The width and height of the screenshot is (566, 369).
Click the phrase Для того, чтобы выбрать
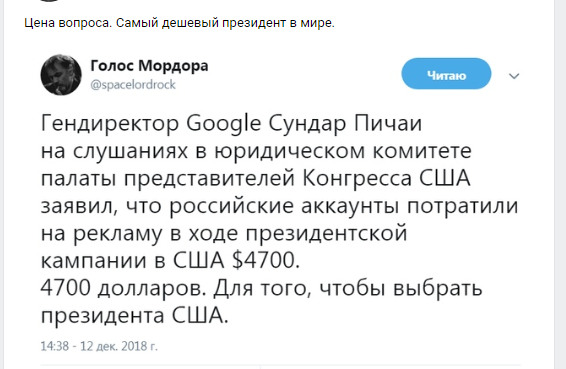click(x=348, y=288)
